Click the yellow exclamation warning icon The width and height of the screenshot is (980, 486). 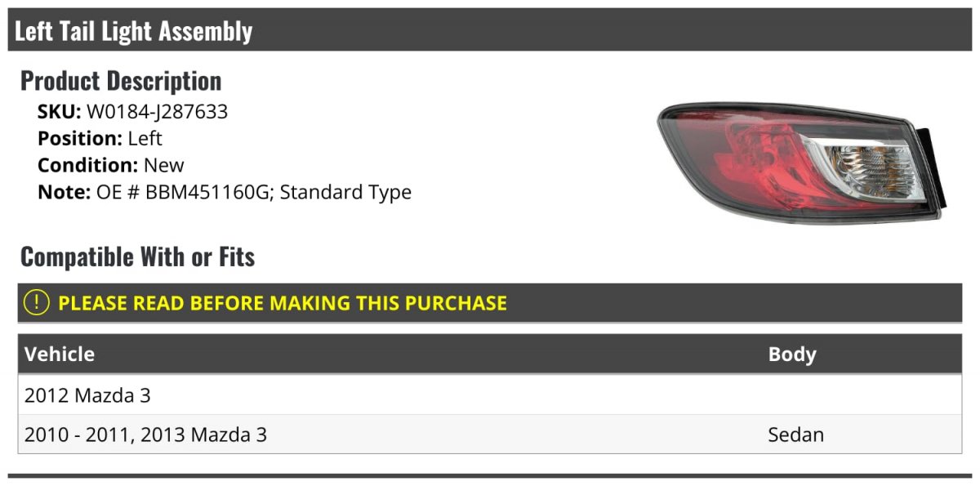click(37, 303)
